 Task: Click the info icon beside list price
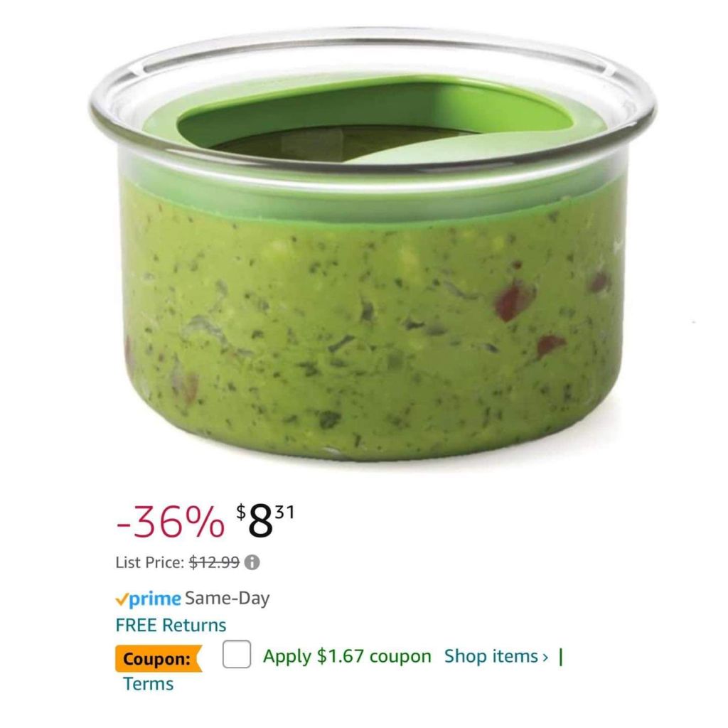click(x=252, y=562)
